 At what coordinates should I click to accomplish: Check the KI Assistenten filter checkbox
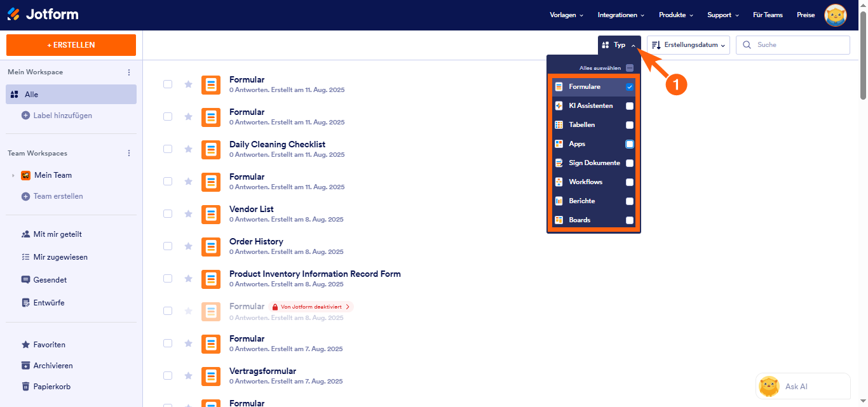[630, 106]
